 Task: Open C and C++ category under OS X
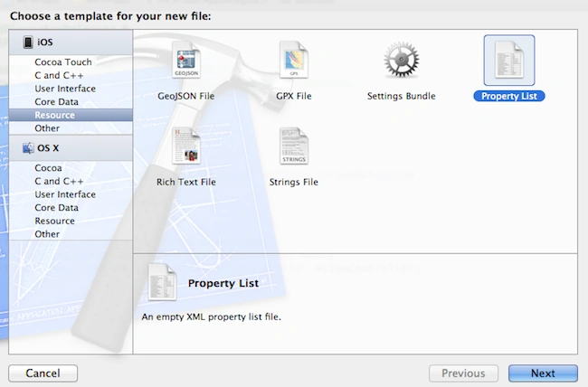[71, 181]
